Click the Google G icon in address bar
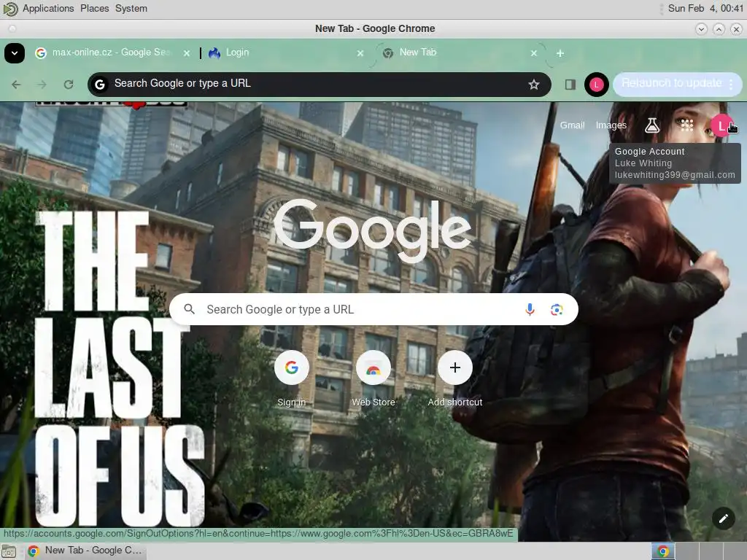The width and height of the screenshot is (747, 560). (99, 85)
